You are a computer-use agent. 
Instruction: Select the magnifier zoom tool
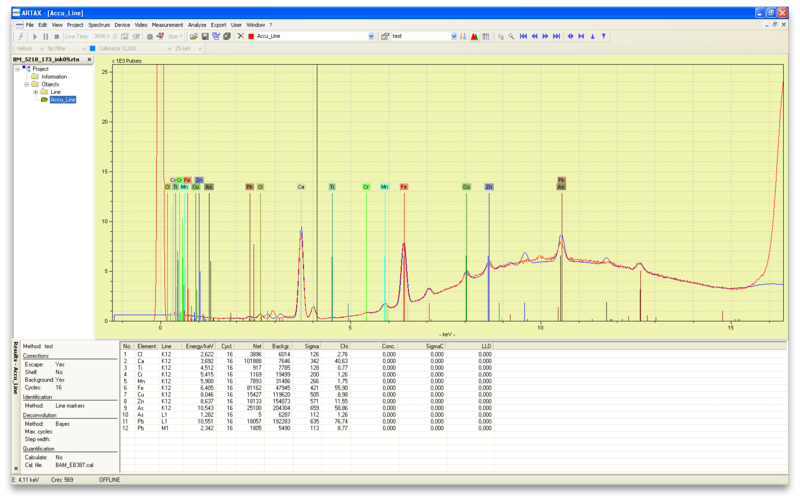511,36
